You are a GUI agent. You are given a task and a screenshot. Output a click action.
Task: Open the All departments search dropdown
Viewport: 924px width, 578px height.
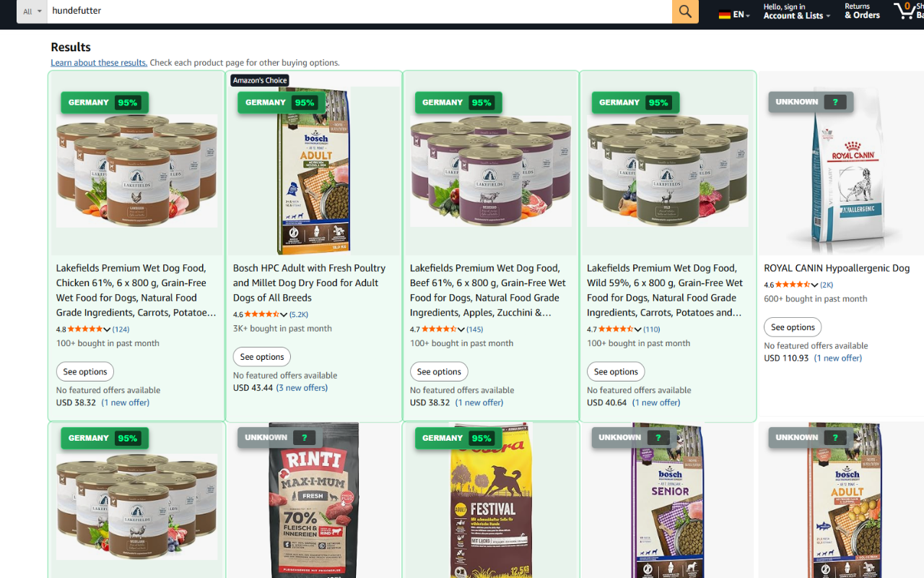click(x=32, y=12)
